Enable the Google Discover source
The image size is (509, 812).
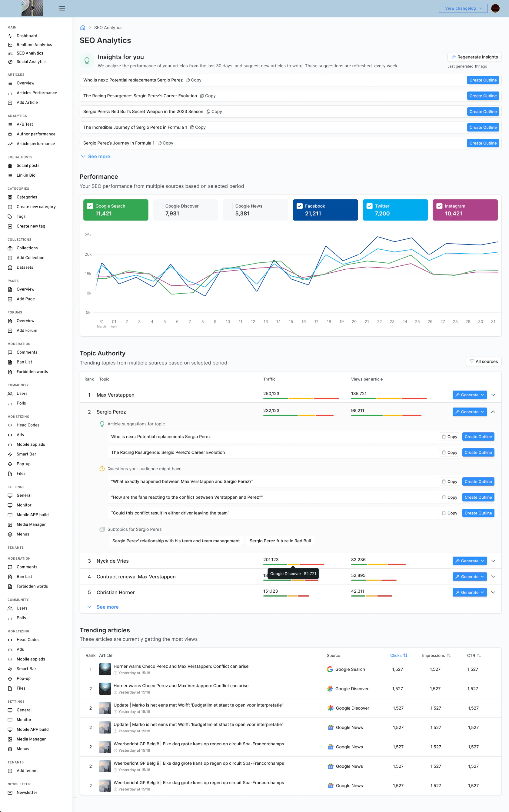point(160,206)
